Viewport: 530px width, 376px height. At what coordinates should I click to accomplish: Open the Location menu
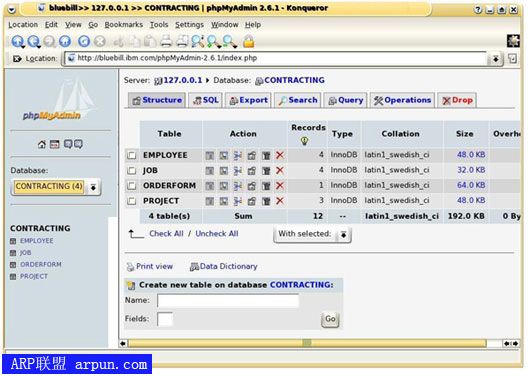click(x=23, y=25)
